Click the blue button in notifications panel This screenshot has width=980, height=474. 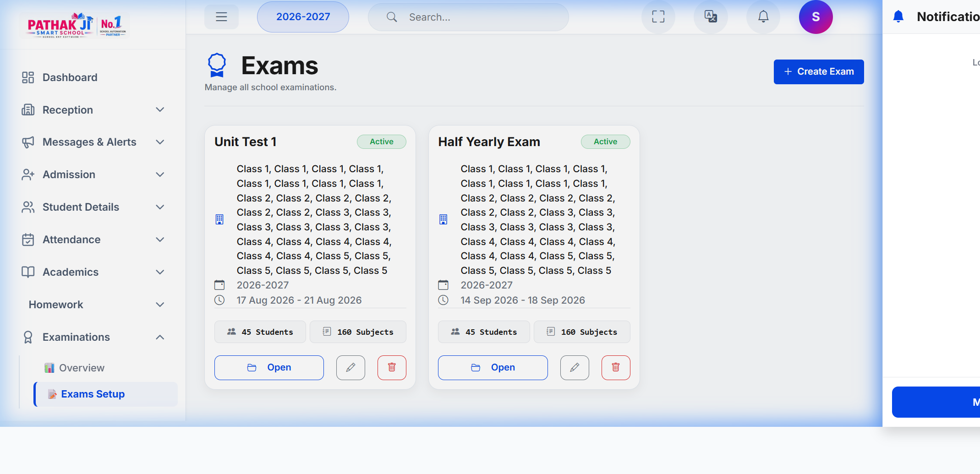936,402
